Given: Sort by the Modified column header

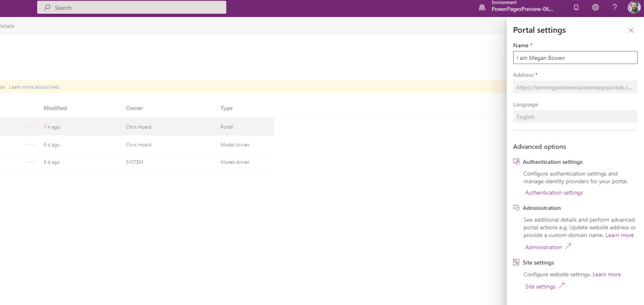Looking at the screenshot, I should pyautogui.click(x=55, y=108).
